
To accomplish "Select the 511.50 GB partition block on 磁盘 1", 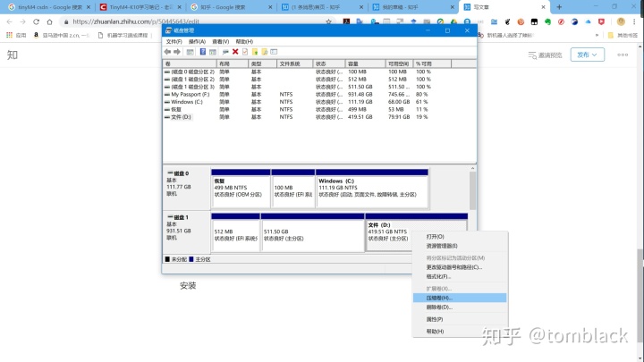I will 312,232.
